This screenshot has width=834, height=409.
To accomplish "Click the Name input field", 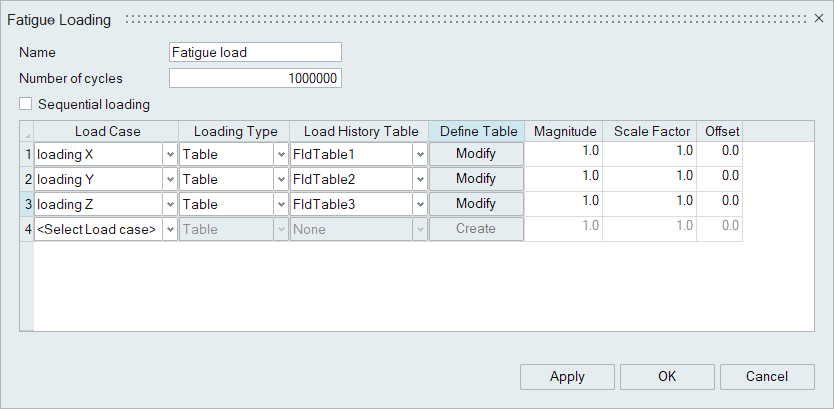I will [x=256, y=52].
